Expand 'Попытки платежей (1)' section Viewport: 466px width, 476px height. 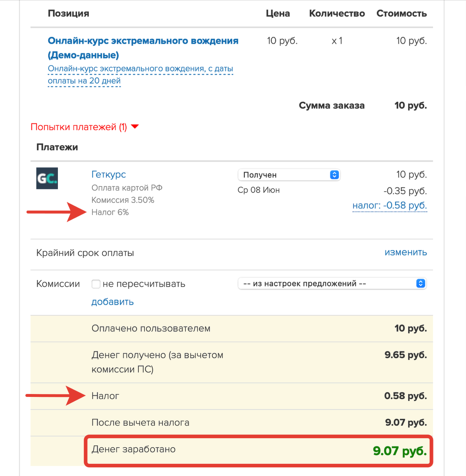tap(85, 127)
